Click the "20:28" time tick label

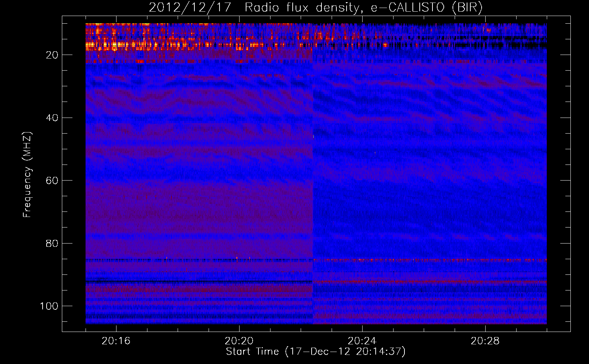point(485,341)
